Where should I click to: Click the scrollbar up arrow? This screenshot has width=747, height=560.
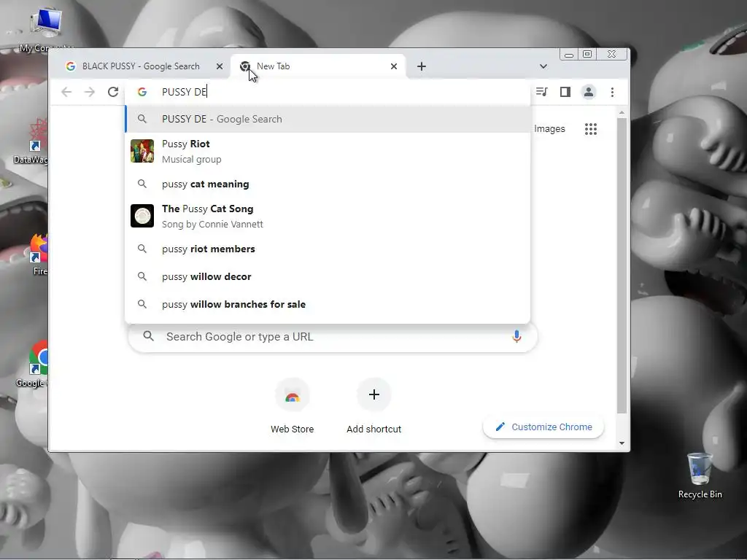coord(622,113)
